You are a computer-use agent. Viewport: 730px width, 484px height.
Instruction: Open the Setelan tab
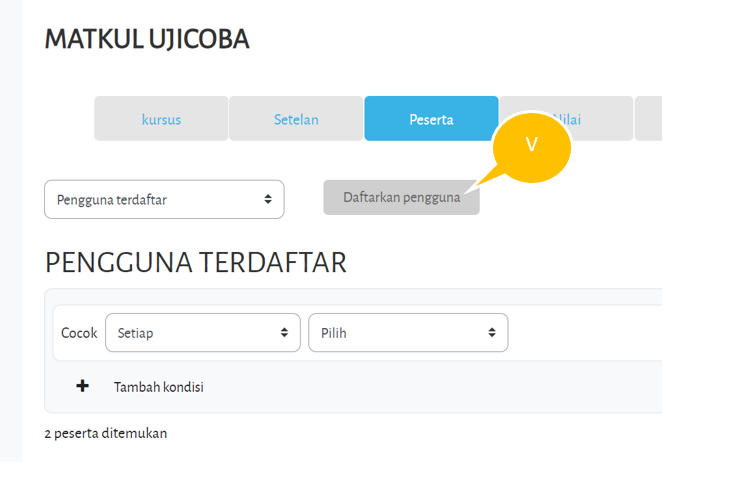(x=296, y=119)
